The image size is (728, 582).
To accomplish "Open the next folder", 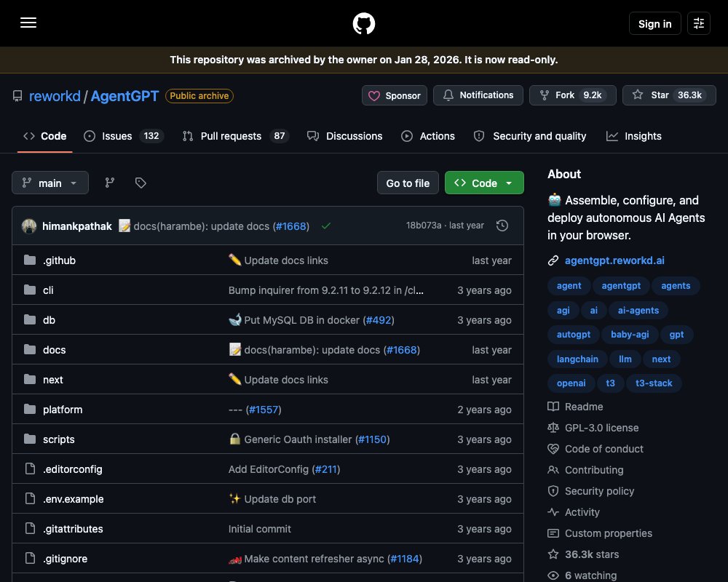I will (53, 380).
